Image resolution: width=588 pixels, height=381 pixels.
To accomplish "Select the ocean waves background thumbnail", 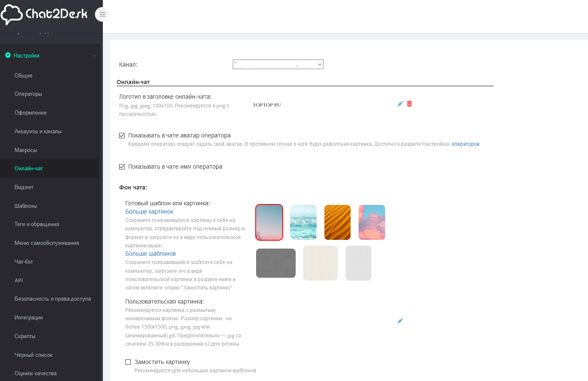I will pyautogui.click(x=303, y=222).
